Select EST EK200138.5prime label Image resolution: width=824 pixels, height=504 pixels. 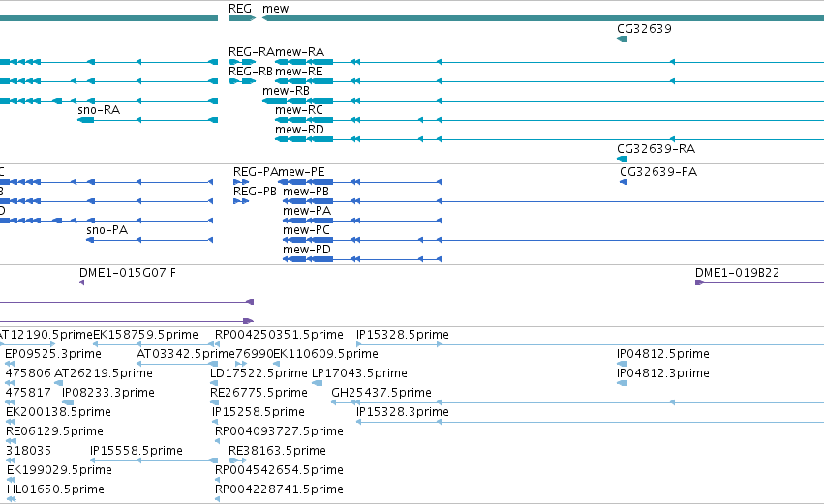click(x=58, y=412)
